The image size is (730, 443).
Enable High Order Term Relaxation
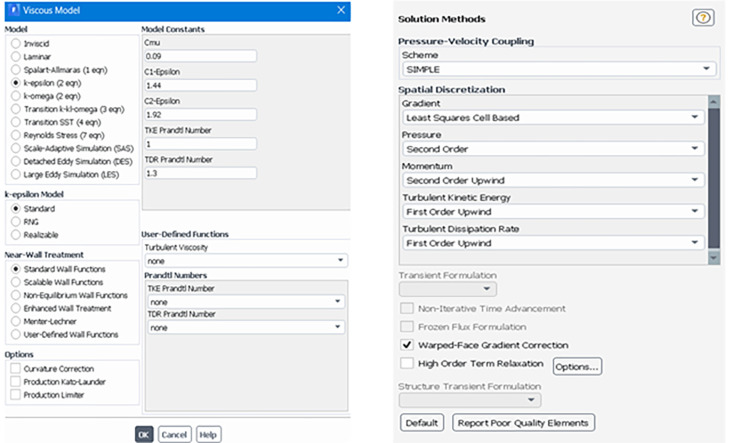(x=407, y=363)
